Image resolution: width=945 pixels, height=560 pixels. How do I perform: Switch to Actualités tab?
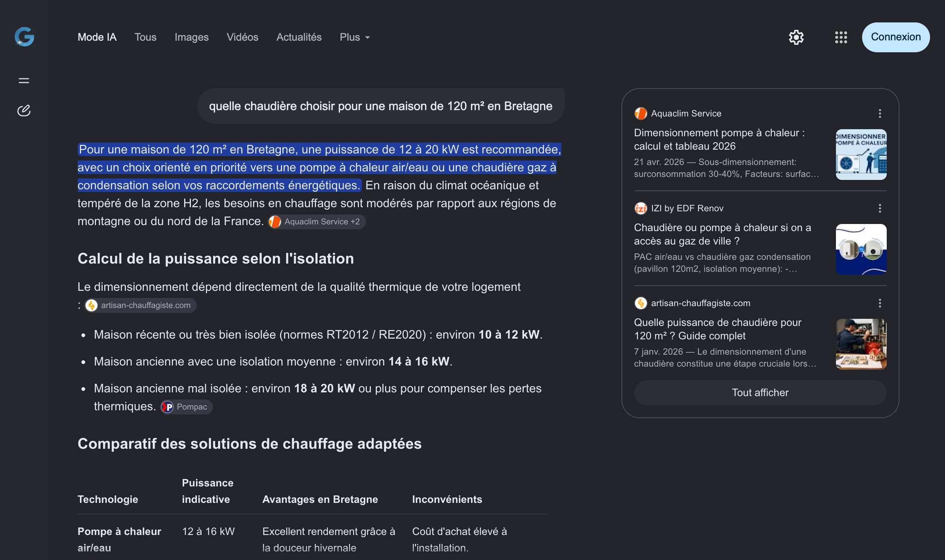299,37
